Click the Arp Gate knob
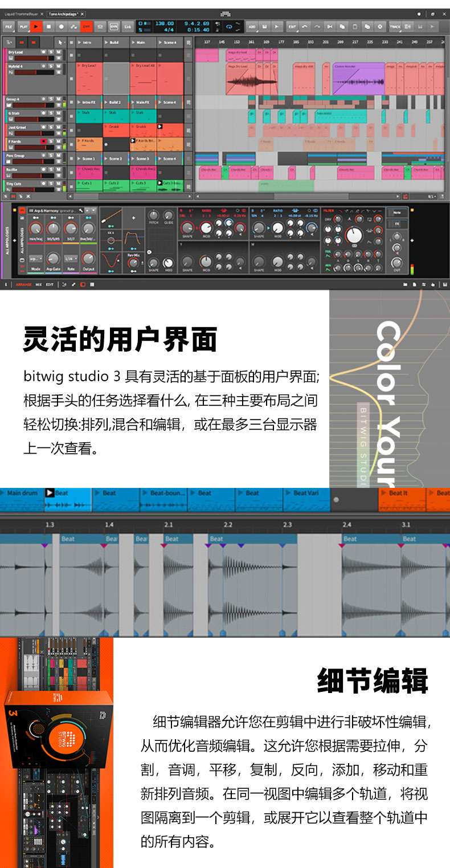 pos(52,258)
